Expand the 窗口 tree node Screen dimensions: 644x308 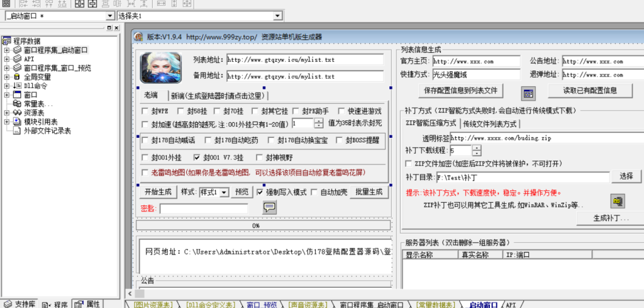click(x=6, y=95)
